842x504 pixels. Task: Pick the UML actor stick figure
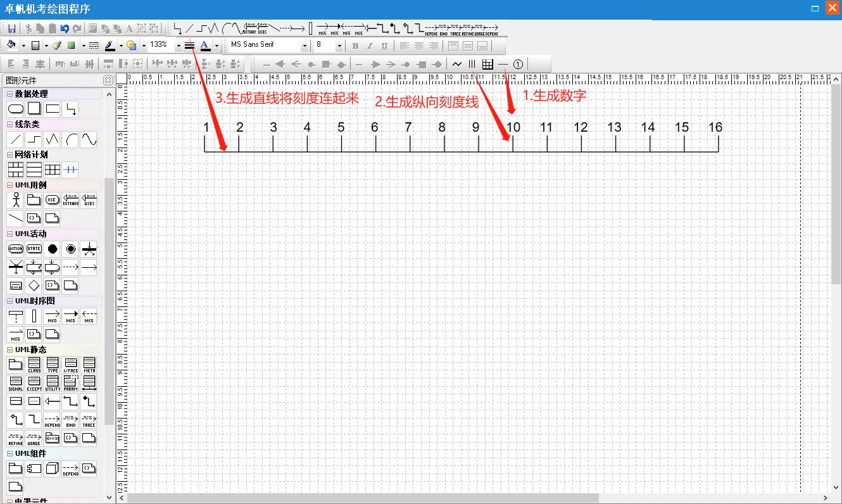click(16, 200)
